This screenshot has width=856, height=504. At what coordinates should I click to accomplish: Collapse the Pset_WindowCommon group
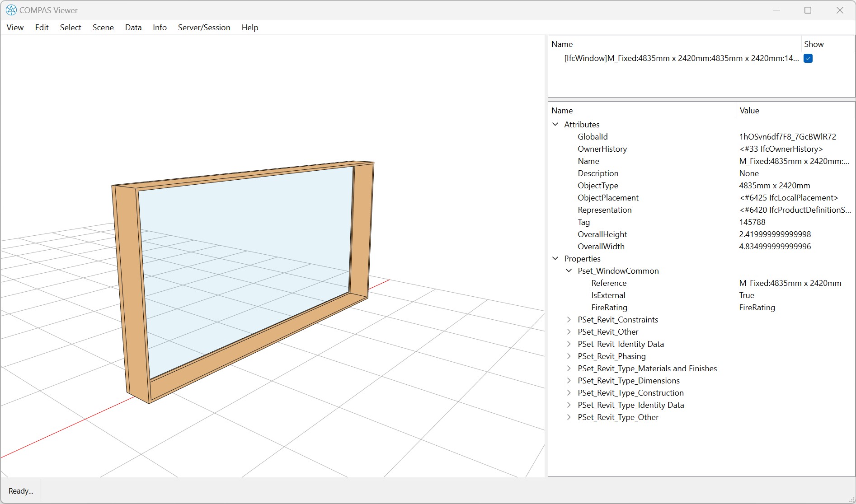[x=569, y=271]
